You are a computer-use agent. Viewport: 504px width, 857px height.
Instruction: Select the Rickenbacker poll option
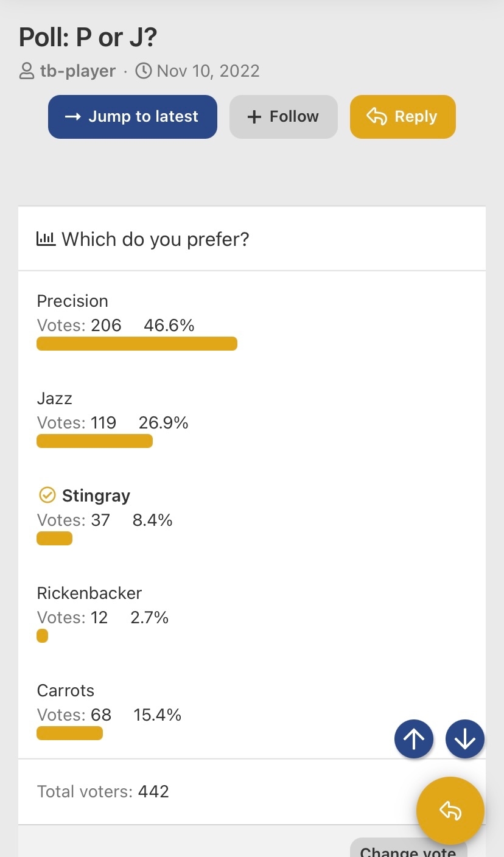click(89, 593)
